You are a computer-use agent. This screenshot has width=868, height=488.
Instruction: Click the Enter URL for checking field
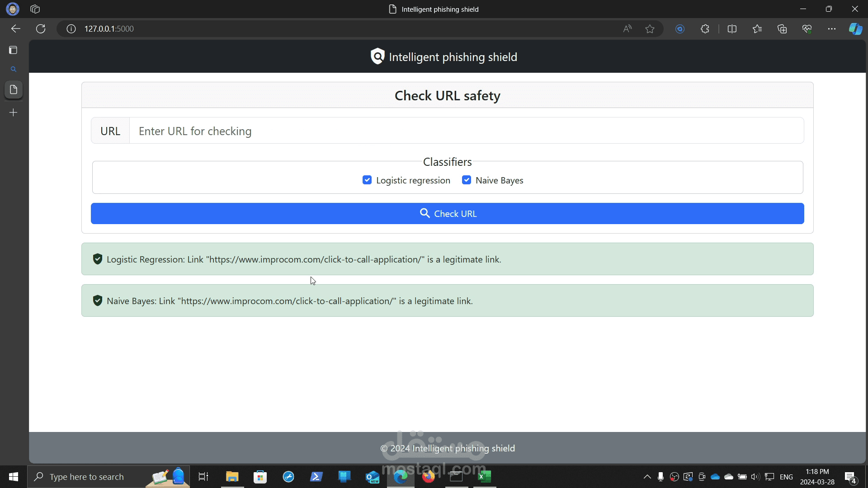coord(466,131)
